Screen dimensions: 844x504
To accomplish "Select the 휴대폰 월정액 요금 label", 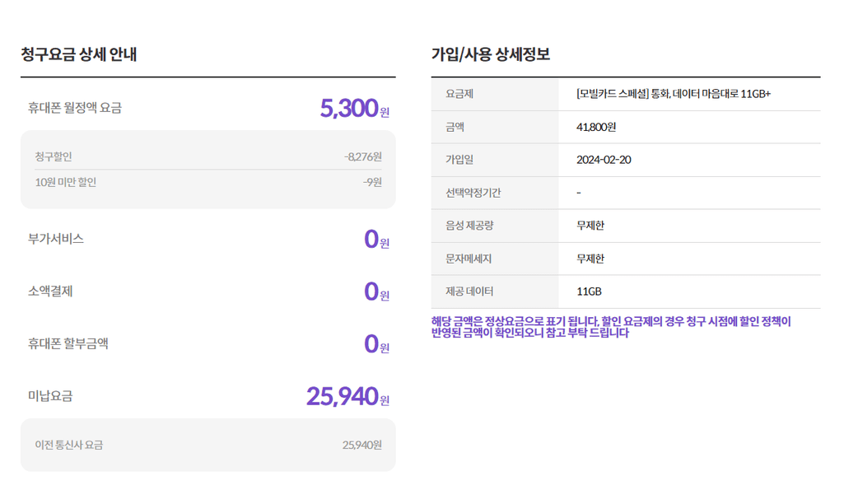I will tap(74, 108).
